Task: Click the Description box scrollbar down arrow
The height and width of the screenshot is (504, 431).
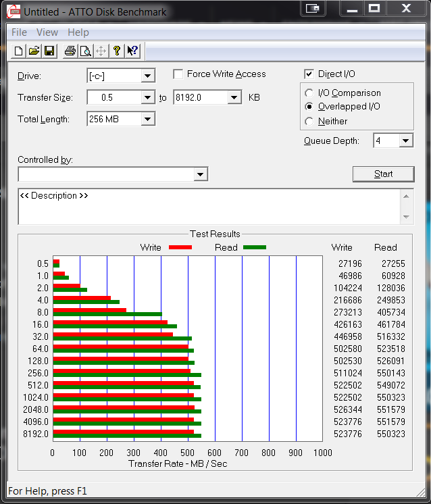Action: coord(406,217)
